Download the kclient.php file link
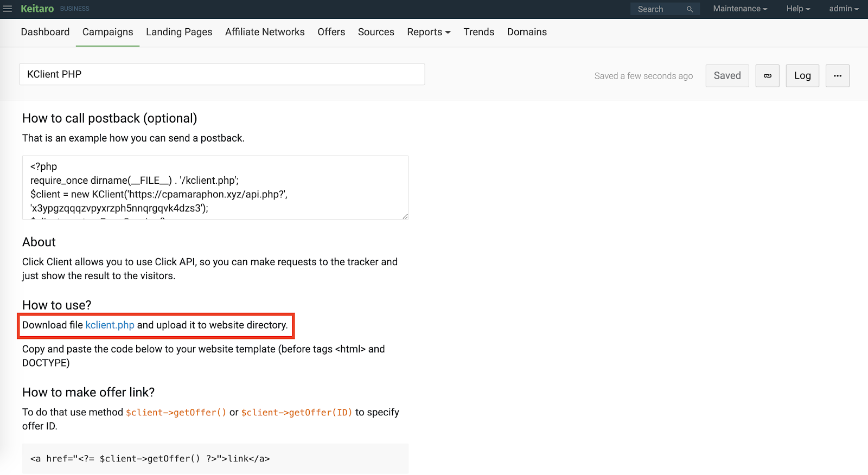 coord(110,325)
